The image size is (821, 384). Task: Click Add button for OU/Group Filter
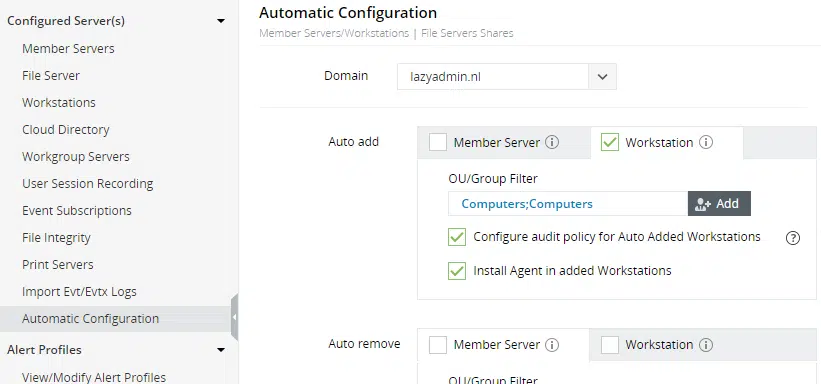[719, 204]
